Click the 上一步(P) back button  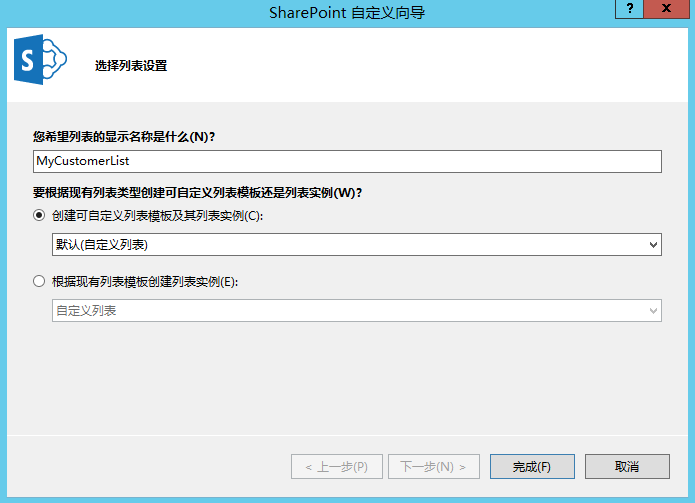[337, 466]
